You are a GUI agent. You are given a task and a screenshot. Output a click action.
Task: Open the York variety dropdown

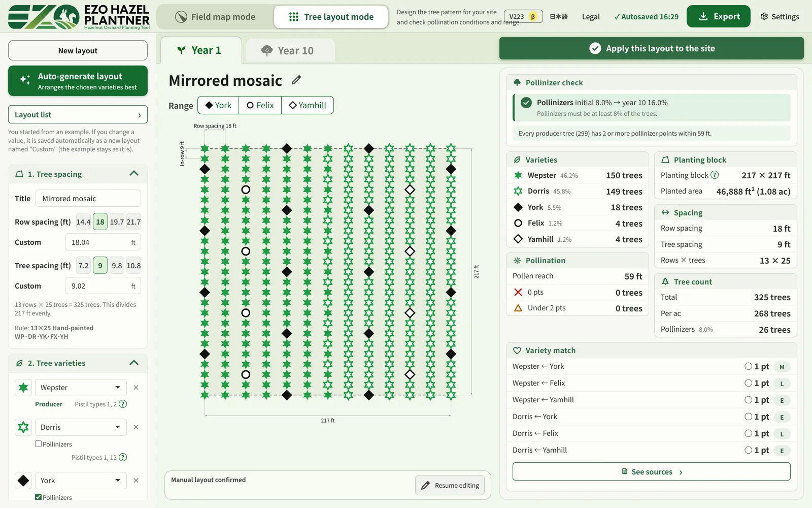81,481
